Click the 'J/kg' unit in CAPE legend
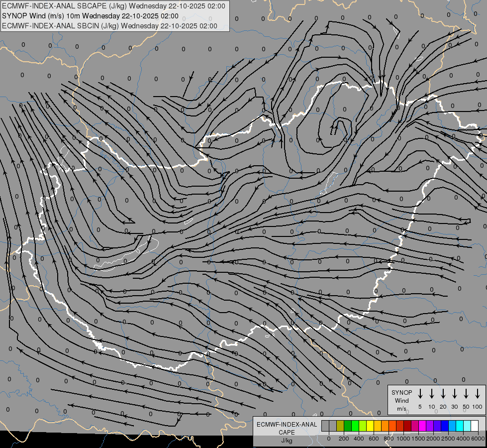Viewport: 487px width, 448px height. 287,441
